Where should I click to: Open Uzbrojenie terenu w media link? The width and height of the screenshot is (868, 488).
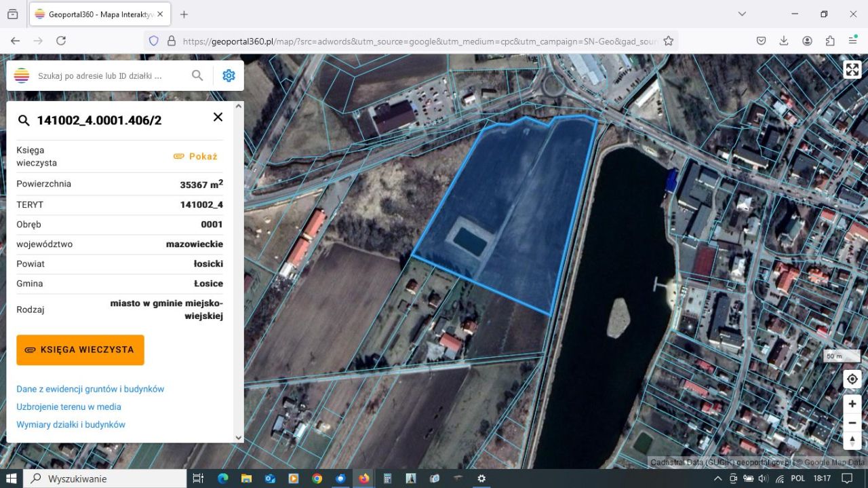(68, 407)
